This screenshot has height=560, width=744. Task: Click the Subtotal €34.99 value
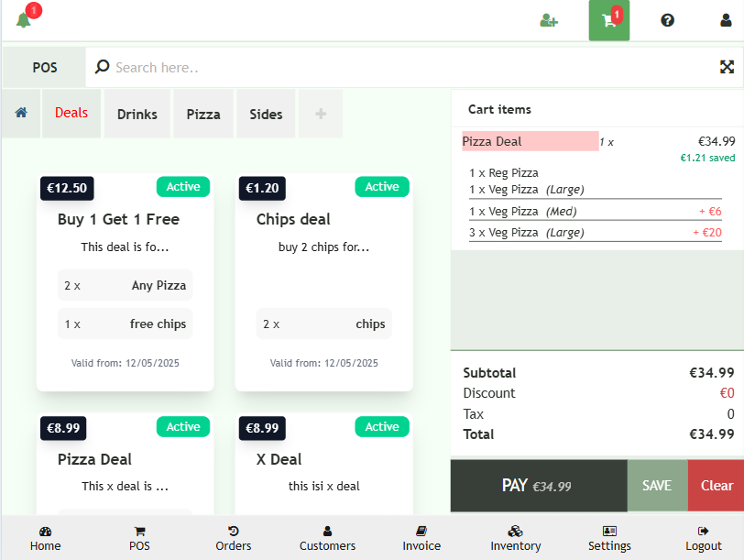point(712,372)
